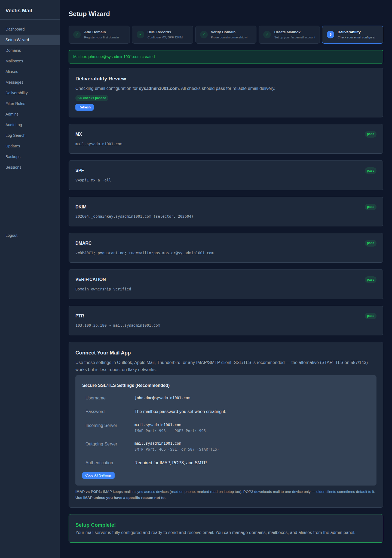392x558 pixels.
Task: Select Setup Wizard in the sidebar
Action: click(30, 40)
